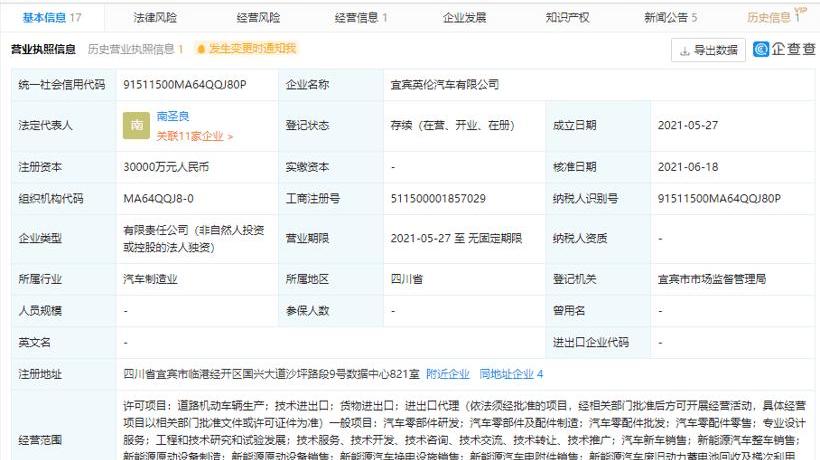This screenshot has width=820, height=460.
Task: Click the orange 南 avatar icon
Action: 137,125
